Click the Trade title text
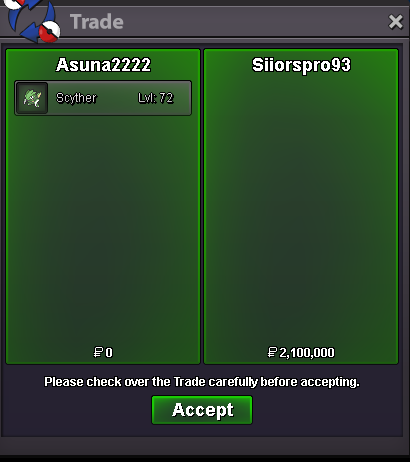The height and width of the screenshot is (462, 410). point(97,22)
